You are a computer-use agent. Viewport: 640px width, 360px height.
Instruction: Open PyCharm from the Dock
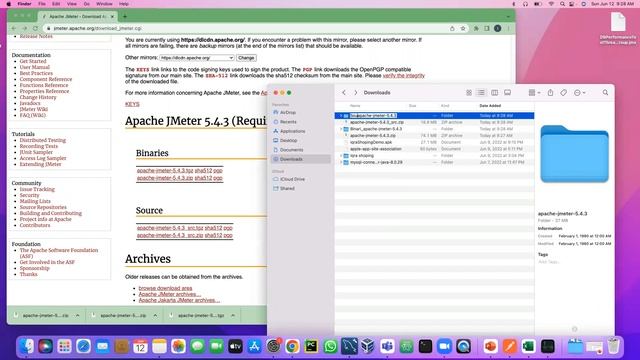pyautogui.click(x=311, y=347)
